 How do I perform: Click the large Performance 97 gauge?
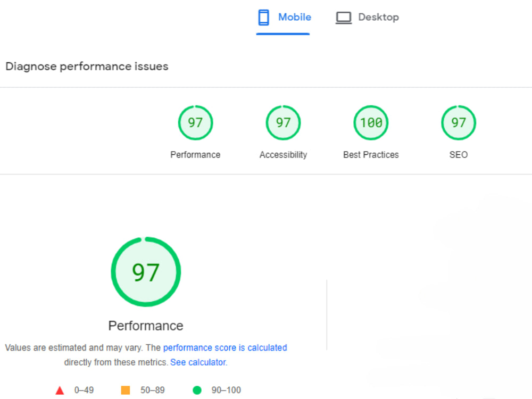pyautogui.click(x=146, y=272)
